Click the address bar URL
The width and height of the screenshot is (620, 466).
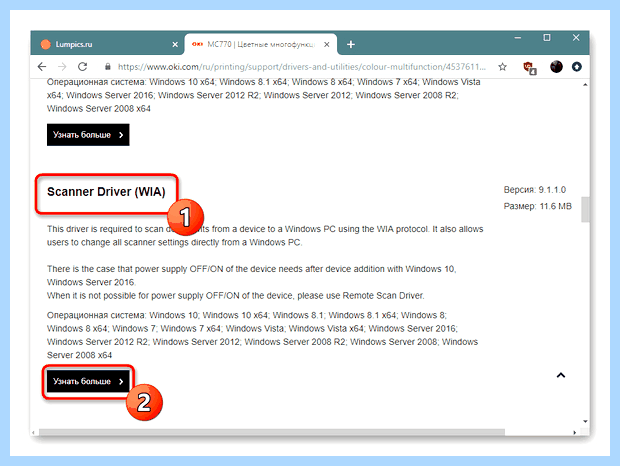click(302, 67)
